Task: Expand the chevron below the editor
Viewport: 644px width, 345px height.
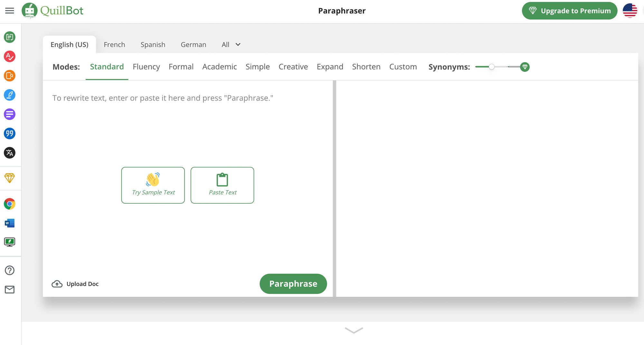Action: pyautogui.click(x=354, y=330)
